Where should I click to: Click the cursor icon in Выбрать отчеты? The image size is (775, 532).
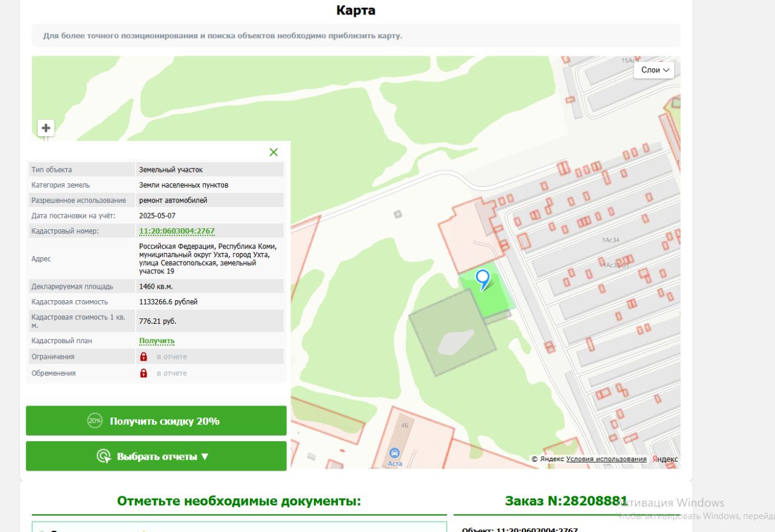[104, 456]
